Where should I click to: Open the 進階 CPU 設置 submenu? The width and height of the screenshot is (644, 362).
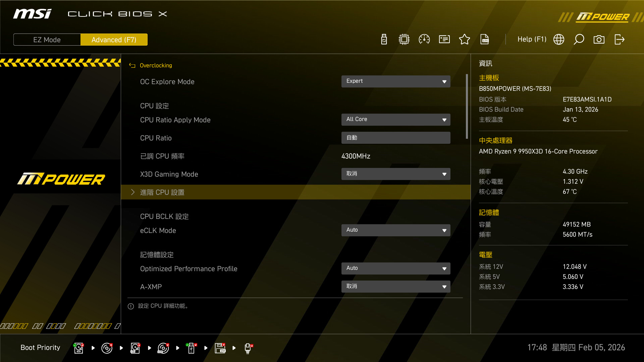[x=162, y=192]
